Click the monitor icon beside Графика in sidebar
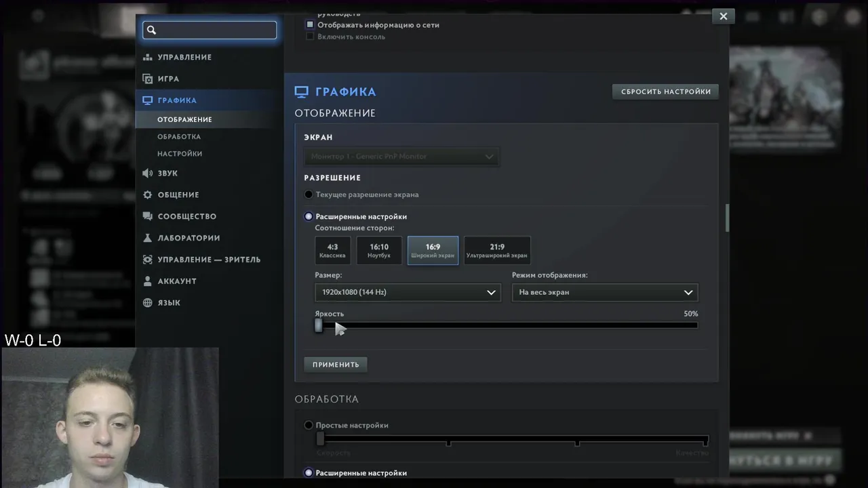The image size is (868, 488). (148, 100)
